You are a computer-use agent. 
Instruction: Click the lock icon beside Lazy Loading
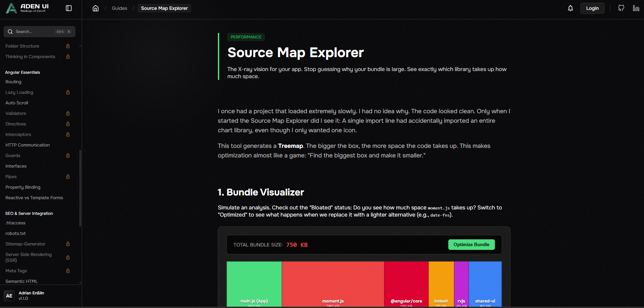68,92
